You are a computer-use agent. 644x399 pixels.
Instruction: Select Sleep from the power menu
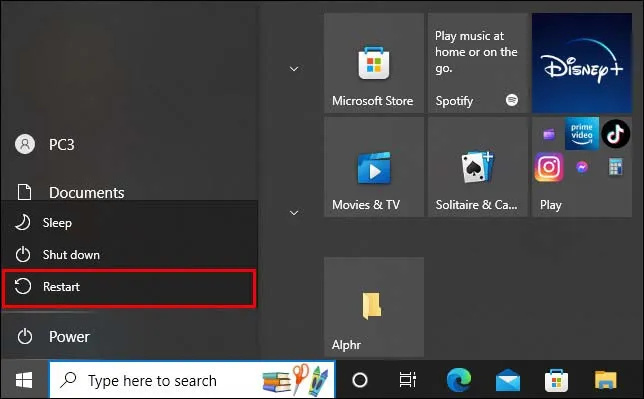(129, 223)
